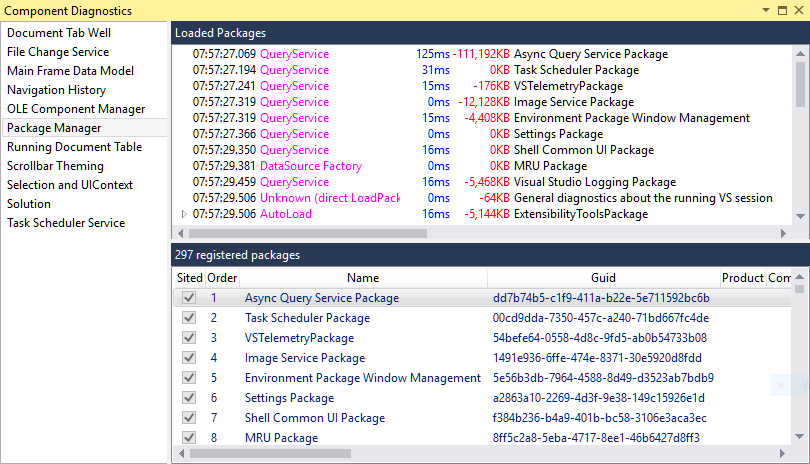The height and width of the screenshot is (464, 810).
Task: Click Loaded Packages horizontal scrollbar thumb
Action: tap(308, 234)
